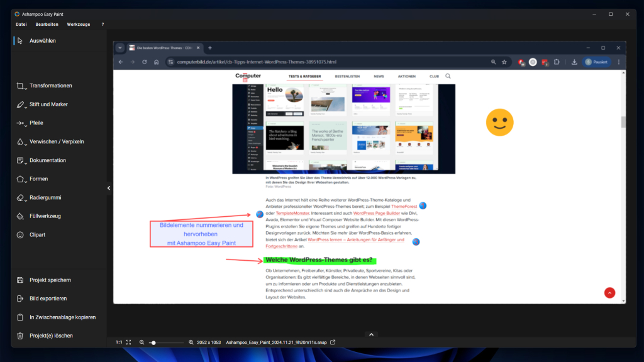The image size is (644, 362).
Task: Click the zoom slider handle
Action: (153, 343)
